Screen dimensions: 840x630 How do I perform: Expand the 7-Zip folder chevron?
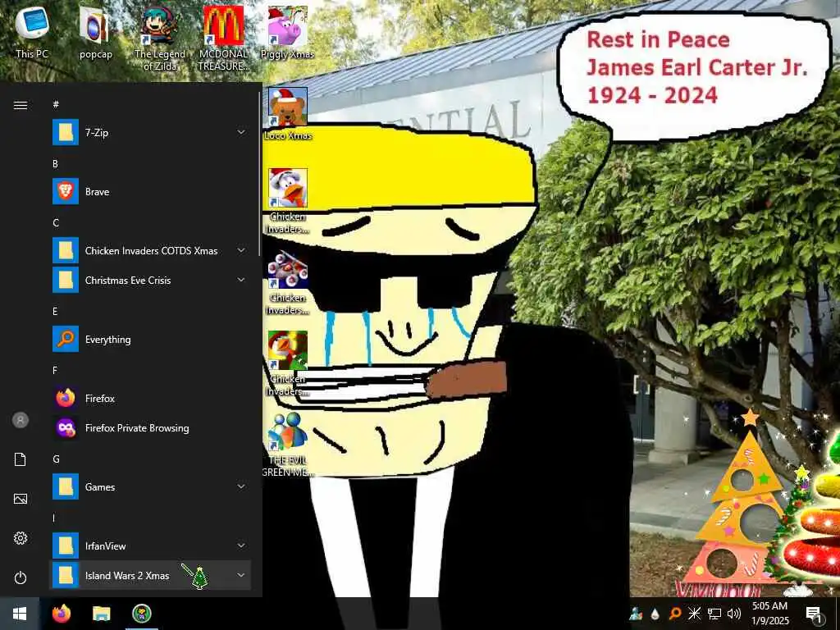coord(241,132)
